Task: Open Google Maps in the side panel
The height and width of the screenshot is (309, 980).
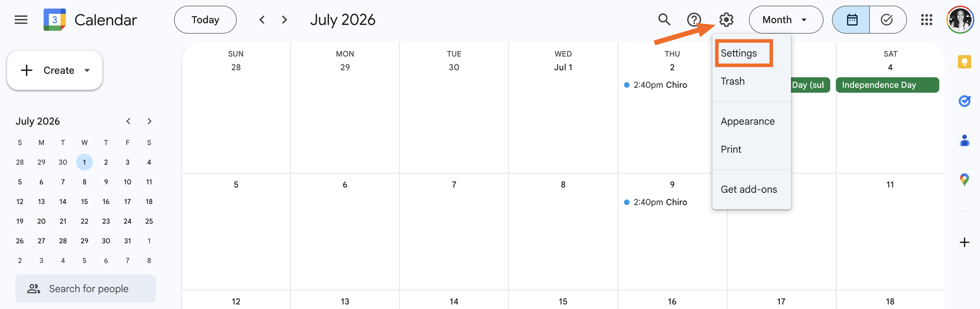Action: [965, 179]
